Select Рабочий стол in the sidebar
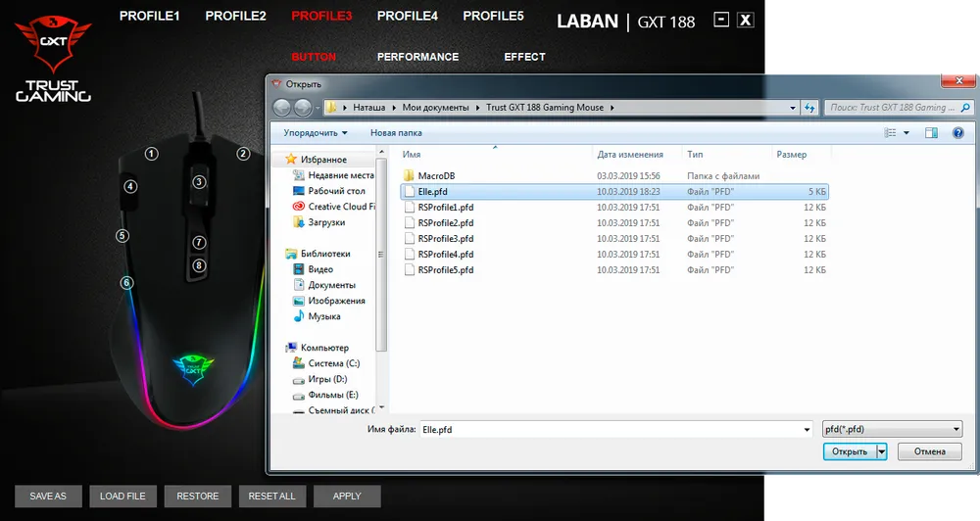Viewport: 980px width, 521px height. [x=336, y=191]
